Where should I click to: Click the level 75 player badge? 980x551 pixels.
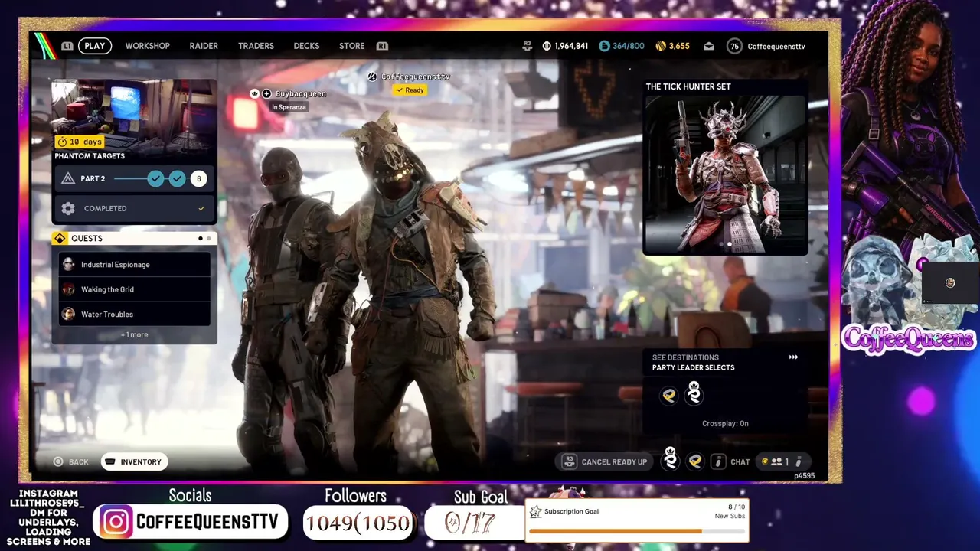[x=735, y=46]
